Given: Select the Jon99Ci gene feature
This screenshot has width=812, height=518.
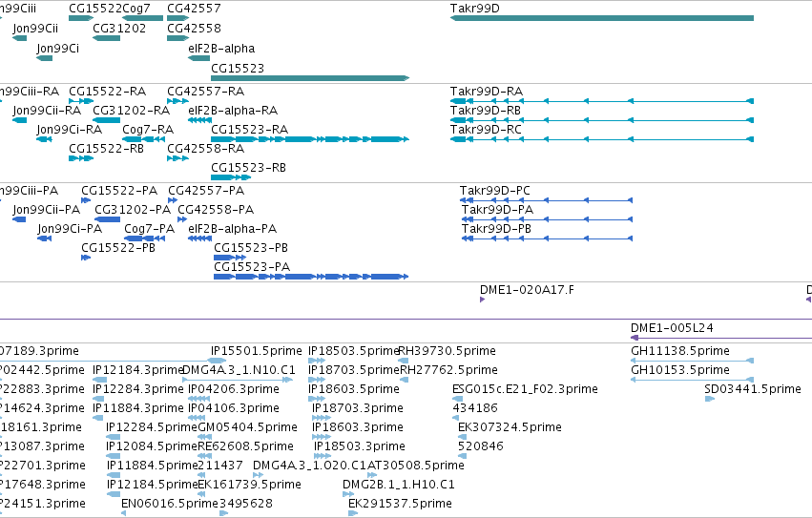Looking at the screenshot, I should click(x=45, y=58).
